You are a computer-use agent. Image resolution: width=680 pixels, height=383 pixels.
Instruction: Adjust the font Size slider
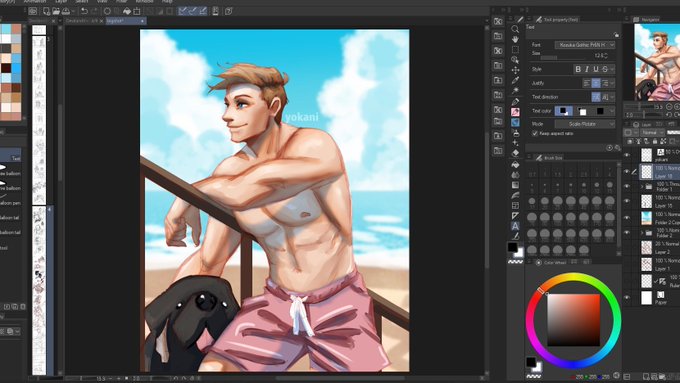tap(562, 57)
